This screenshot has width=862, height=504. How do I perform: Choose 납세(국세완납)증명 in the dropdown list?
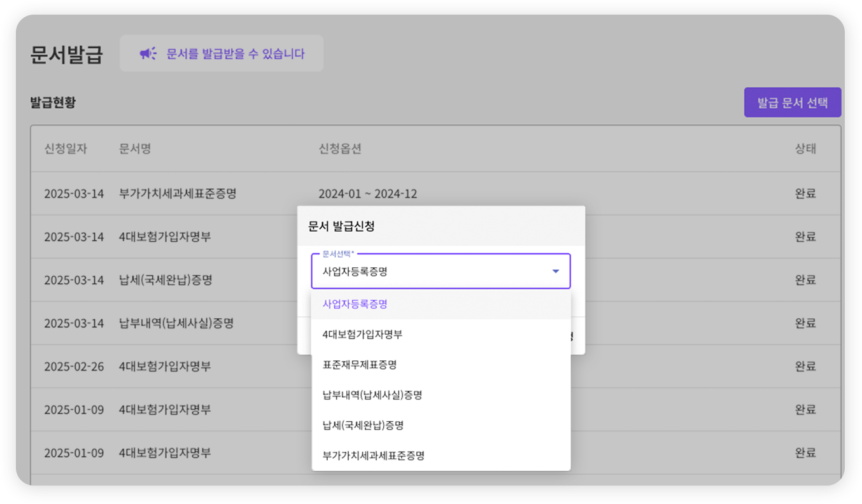[441, 425]
